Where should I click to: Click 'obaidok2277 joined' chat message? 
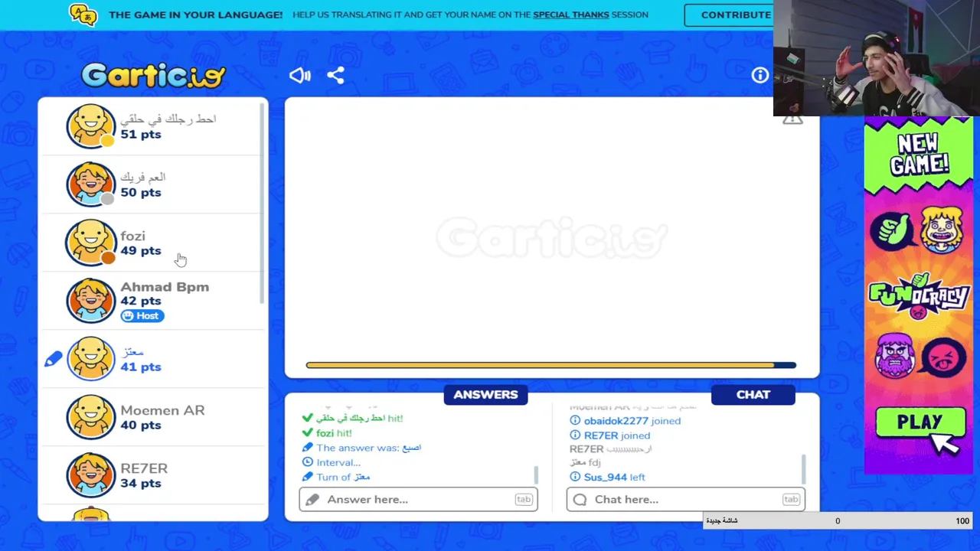(x=632, y=421)
